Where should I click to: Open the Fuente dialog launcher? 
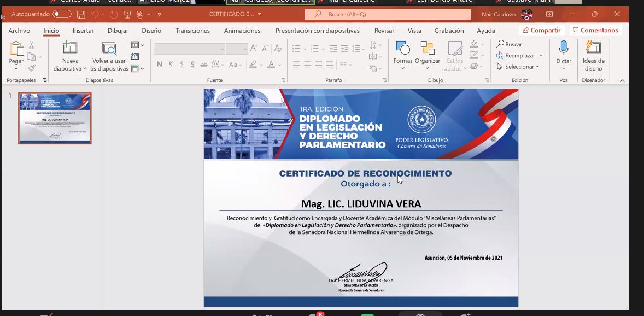click(x=283, y=80)
